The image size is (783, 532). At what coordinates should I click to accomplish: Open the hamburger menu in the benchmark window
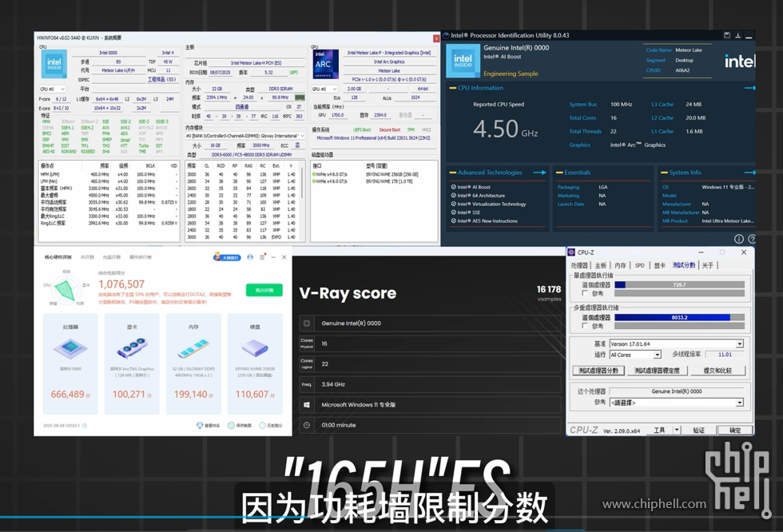[x=262, y=257]
